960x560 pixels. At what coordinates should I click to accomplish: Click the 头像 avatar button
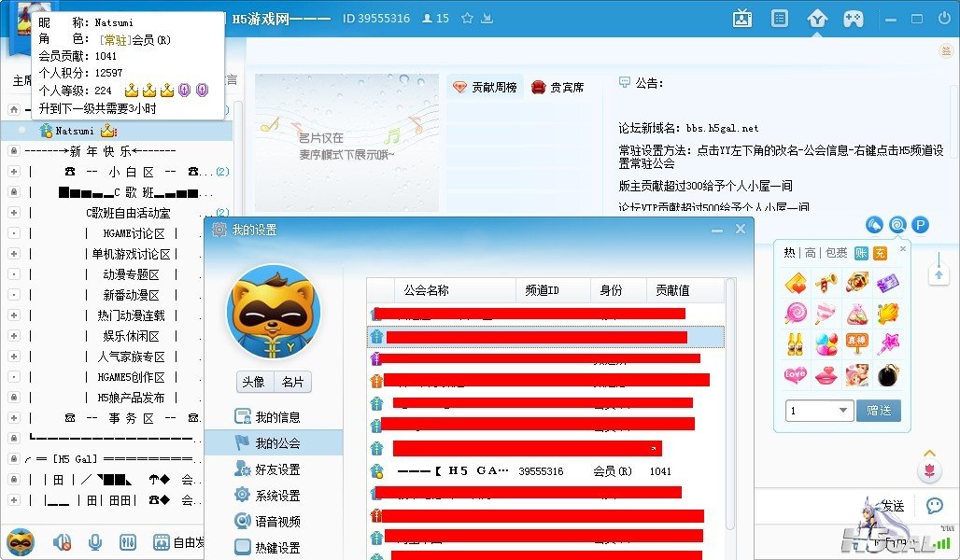pos(253,382)
